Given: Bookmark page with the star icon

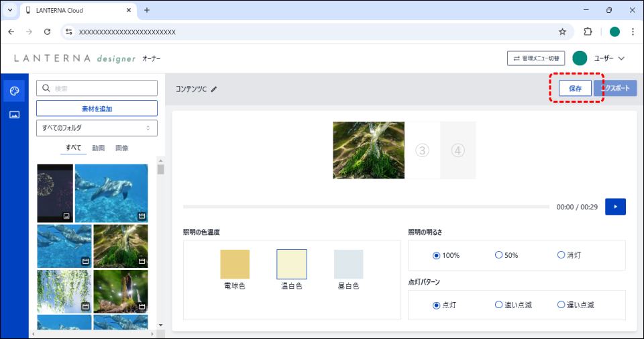Looking at the screenshot, I should click(x=562, y=32).
